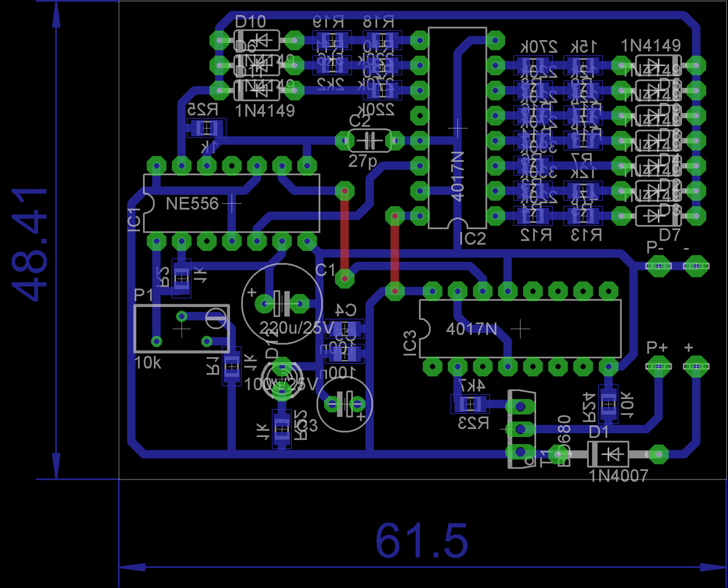Click the IC2 designator label
Image resolution: width=728 pixels, height=588 pixels.
pos(472,239)
